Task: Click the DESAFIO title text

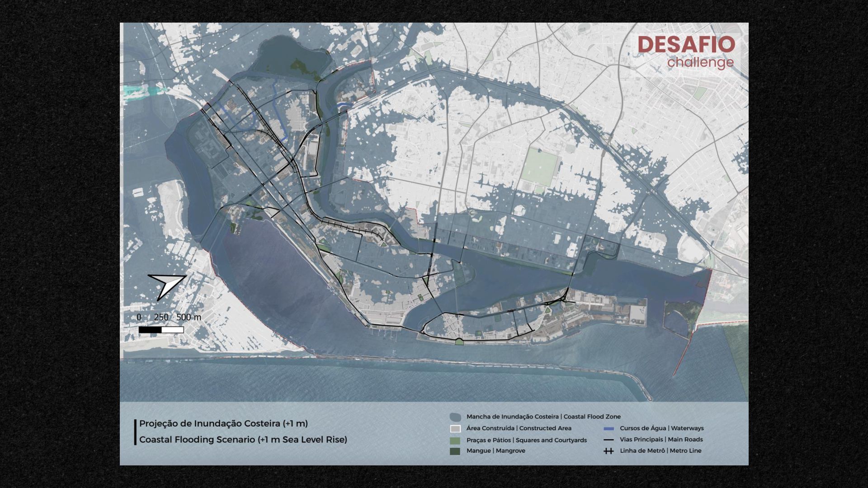Action: [686, 45]
